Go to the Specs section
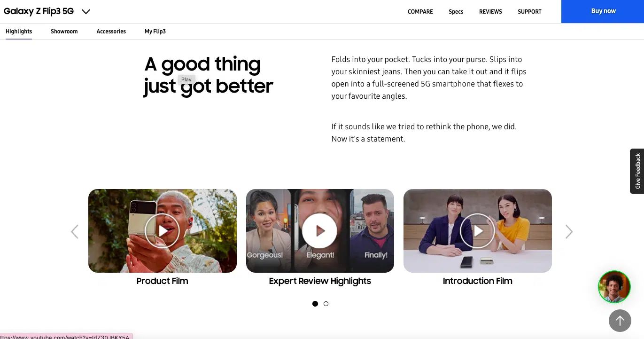This screenshot has height=339, width=644. click(x=456, y=12)
